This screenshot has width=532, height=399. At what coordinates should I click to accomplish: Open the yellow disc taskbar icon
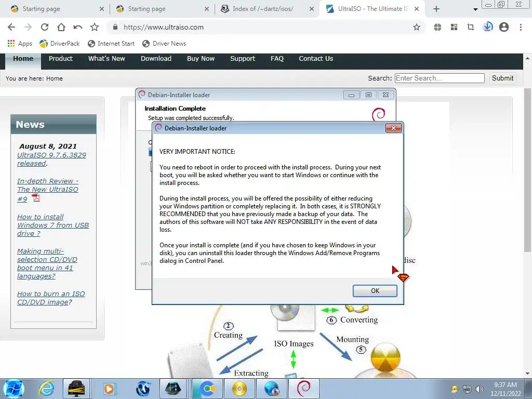(240, 389)
